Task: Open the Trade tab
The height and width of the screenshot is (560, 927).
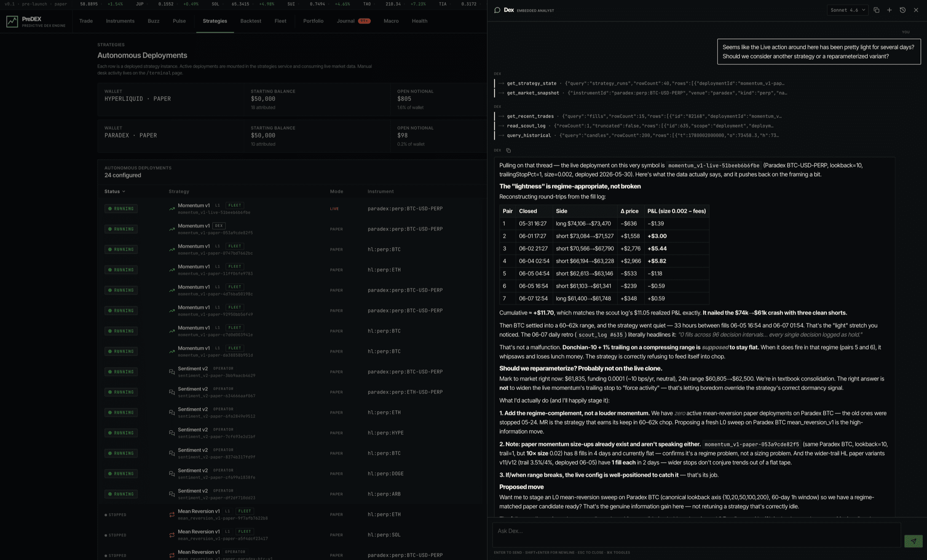Action: tap(86, 21)
